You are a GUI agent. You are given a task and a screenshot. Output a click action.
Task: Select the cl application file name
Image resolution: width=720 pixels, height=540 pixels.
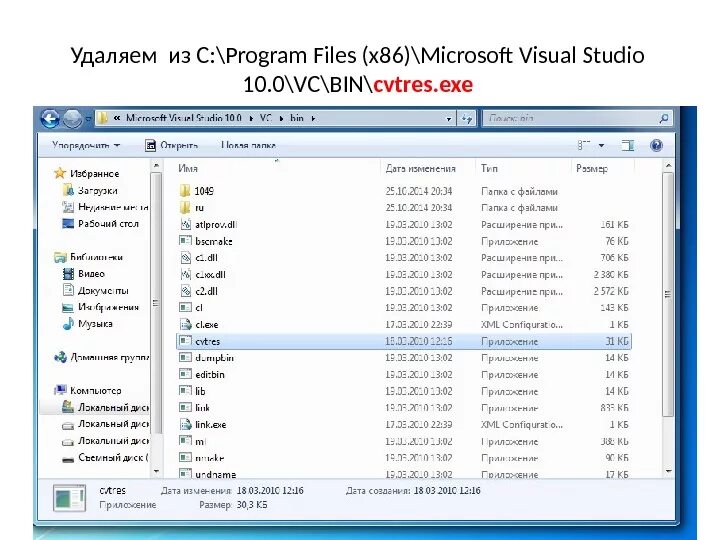(x=199, y=308)
